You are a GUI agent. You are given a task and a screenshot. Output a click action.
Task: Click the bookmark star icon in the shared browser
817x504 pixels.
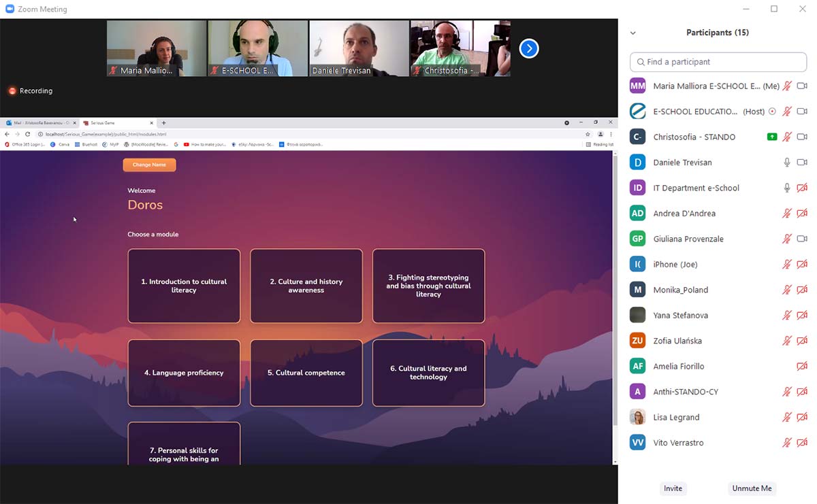click(588, 134)
